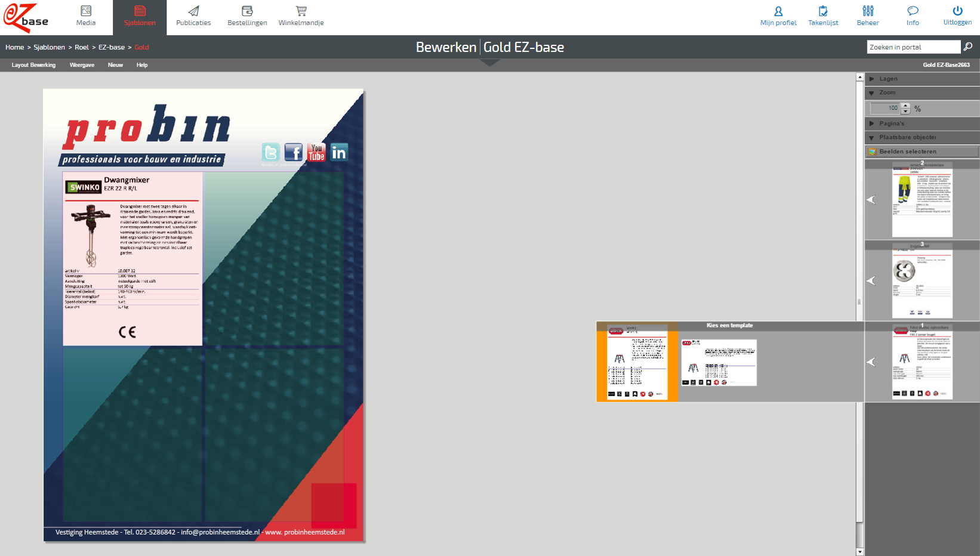
Task: Click the red square on the flyer
Action: point(334,505)
